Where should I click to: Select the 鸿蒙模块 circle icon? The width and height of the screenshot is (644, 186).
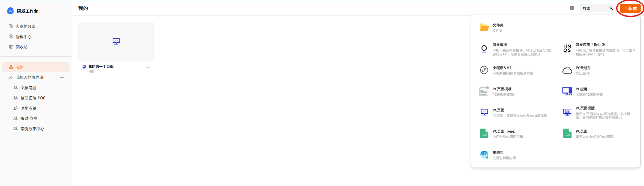click(x=484, y=49)
